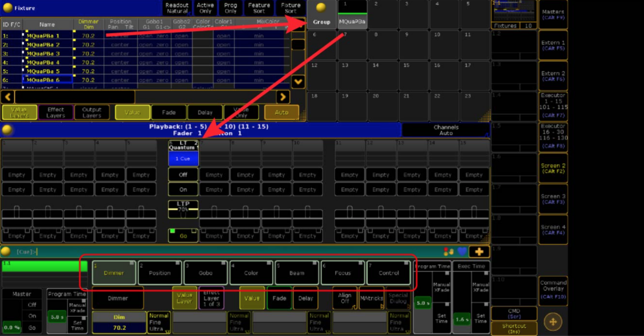644x336 pixels.
Task: Click the yellow ball in Fixture title bar
Action: tap(7, 8)
